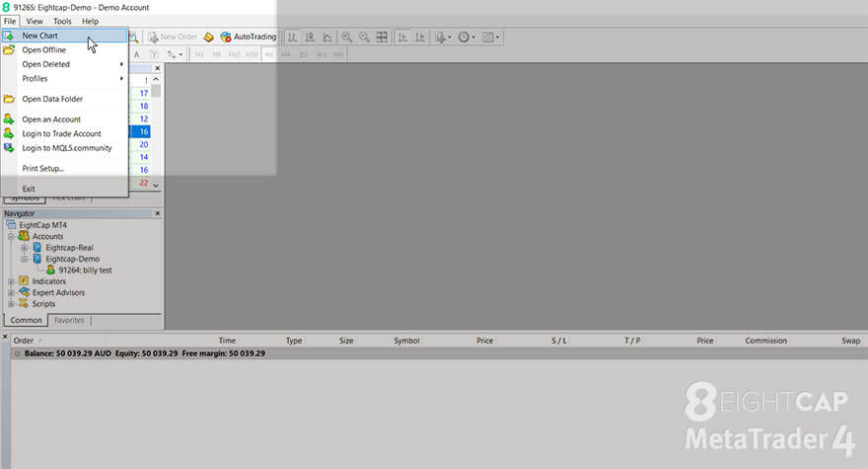Collapse the Accounts tree node
Screen dimensions: 868x469
(11, 237)
